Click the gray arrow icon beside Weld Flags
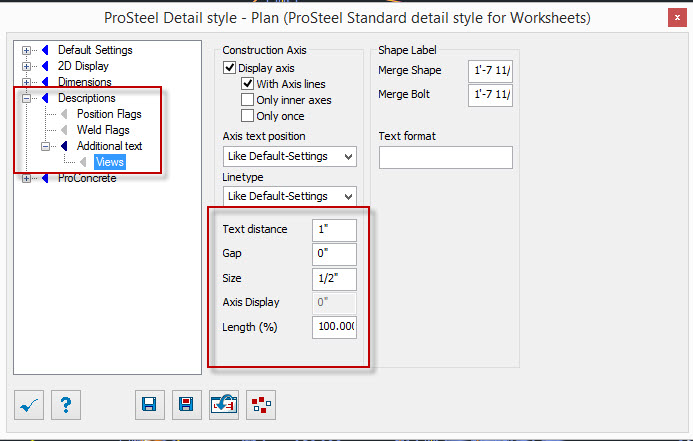 point(64,130)
